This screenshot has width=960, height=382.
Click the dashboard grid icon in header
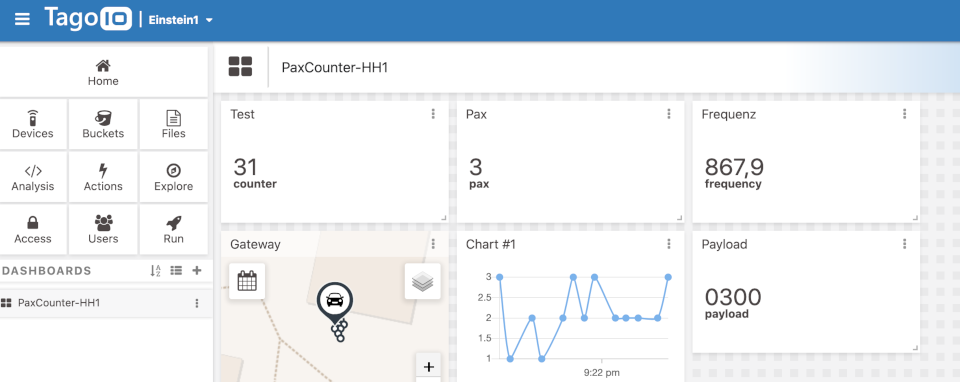tap(240, 67)
